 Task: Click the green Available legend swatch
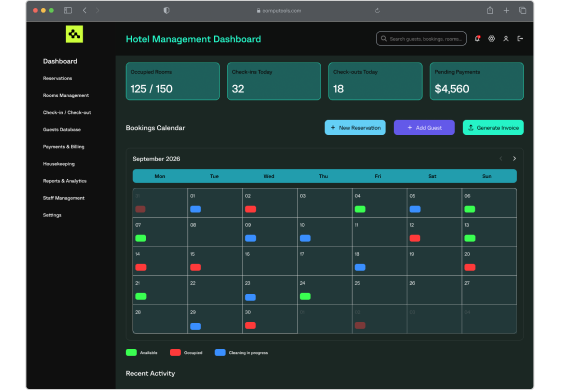[131, 352]
